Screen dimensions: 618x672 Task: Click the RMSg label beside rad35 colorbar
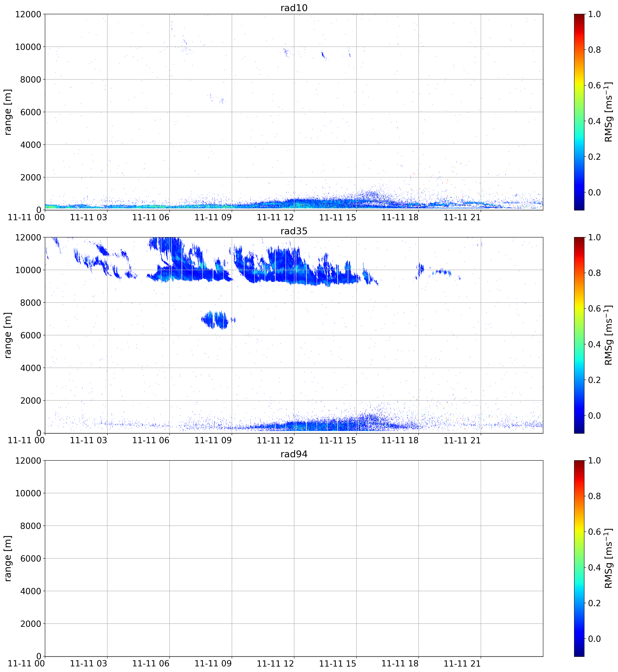[609, 335]
